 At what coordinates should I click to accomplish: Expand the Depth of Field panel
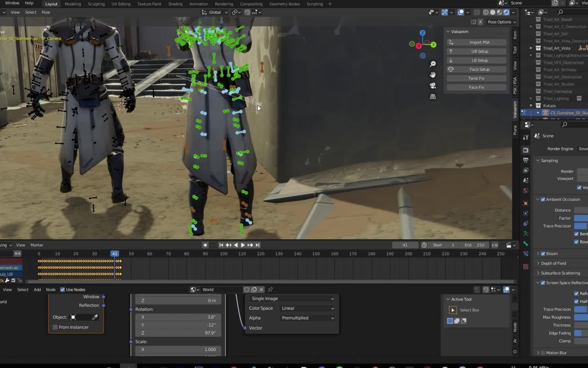[x=538, y=263]
